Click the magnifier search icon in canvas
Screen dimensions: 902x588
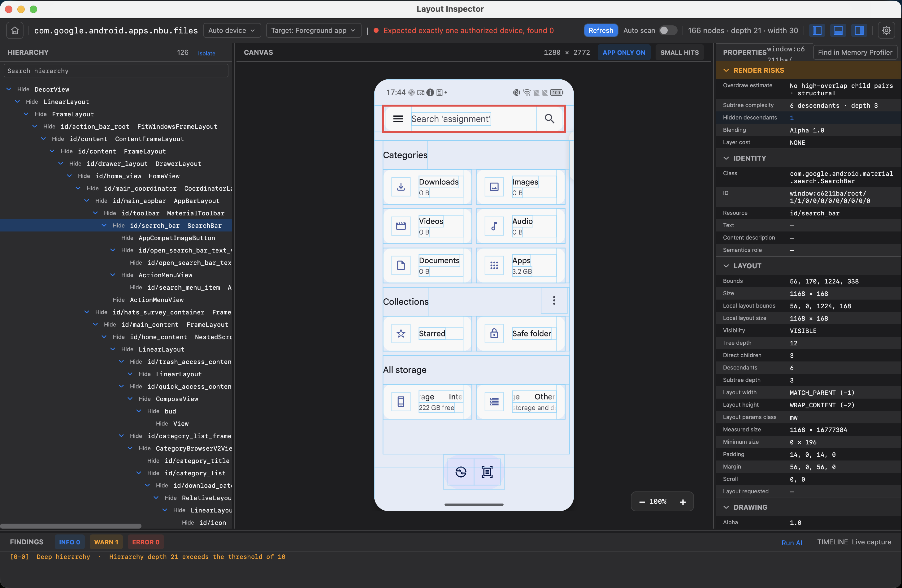(x=549, y=119)
